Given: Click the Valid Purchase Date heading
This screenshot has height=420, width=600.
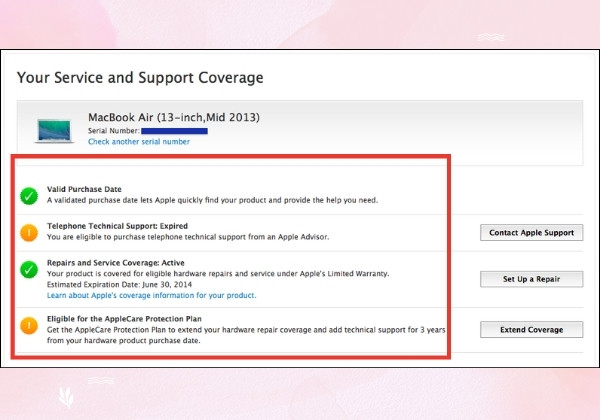Looking at the screenshot, I should (x=84, y=189).
